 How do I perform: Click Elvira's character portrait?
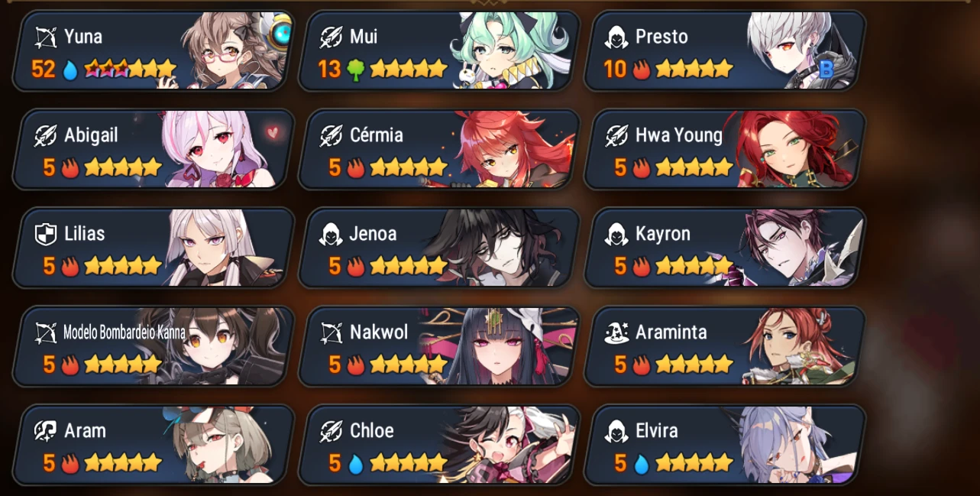click(787, 445)
